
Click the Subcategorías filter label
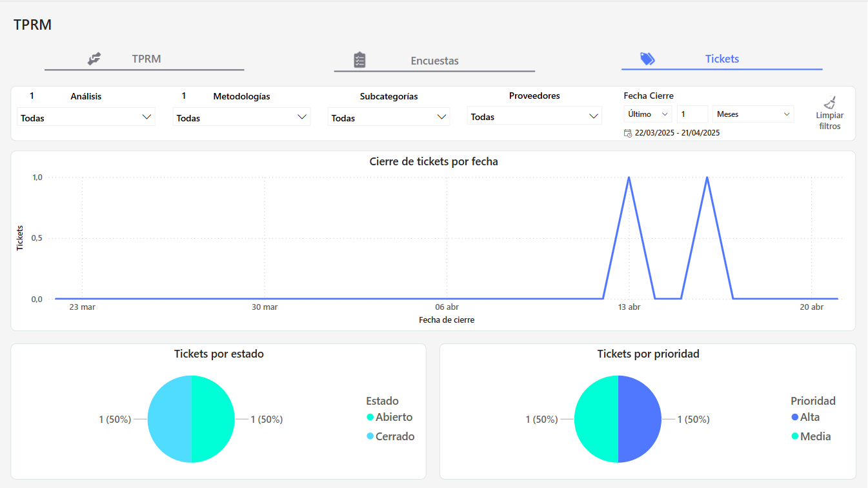(389, 96)
